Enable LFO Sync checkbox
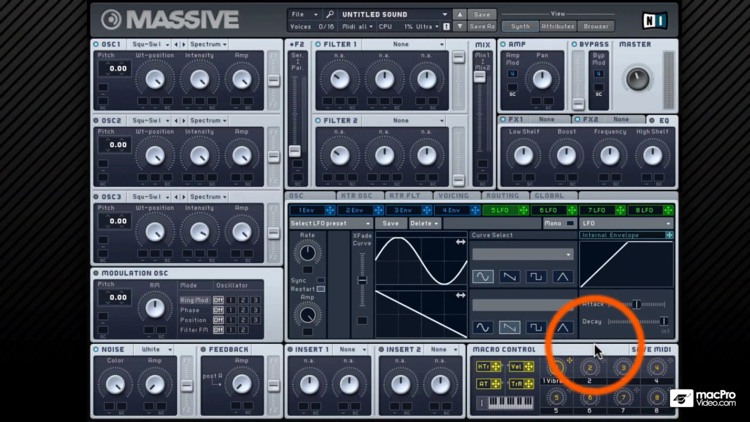The height and width of the screenshot is (422, 750). 320,280
